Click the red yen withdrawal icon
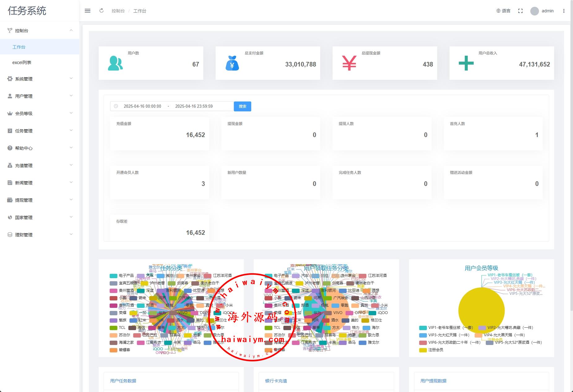This screenshot has height=392, width=573. tap(349, 63)
